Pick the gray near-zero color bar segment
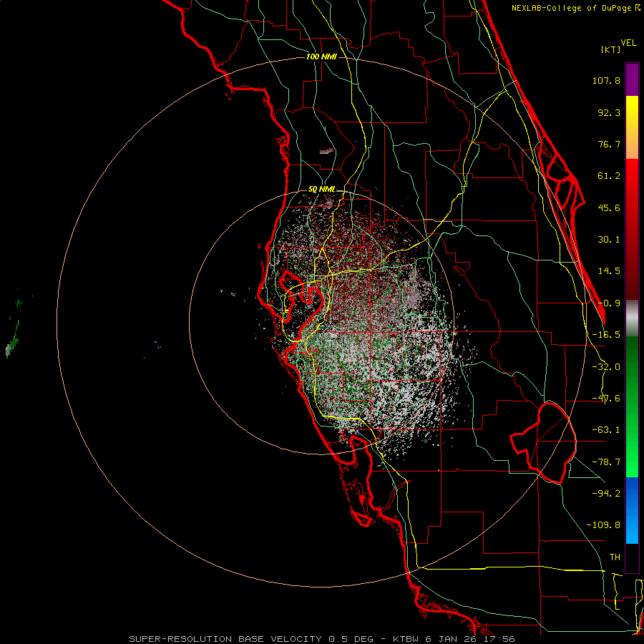 [632, 318]
